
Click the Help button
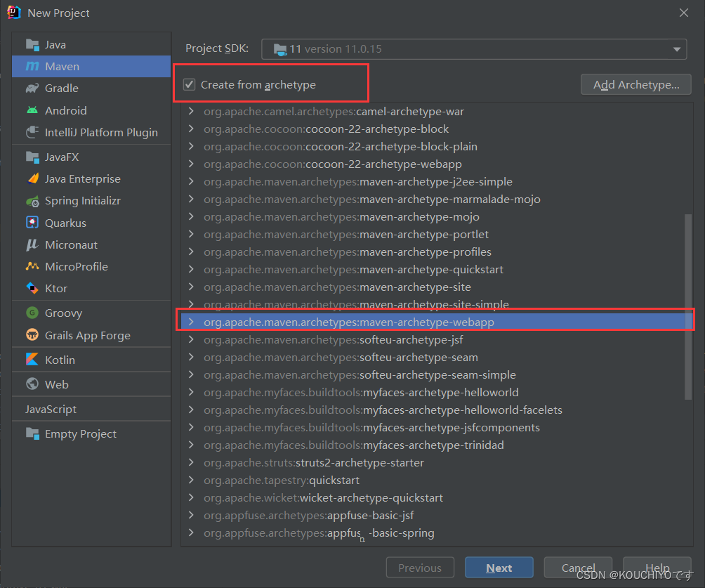(657, 568)
